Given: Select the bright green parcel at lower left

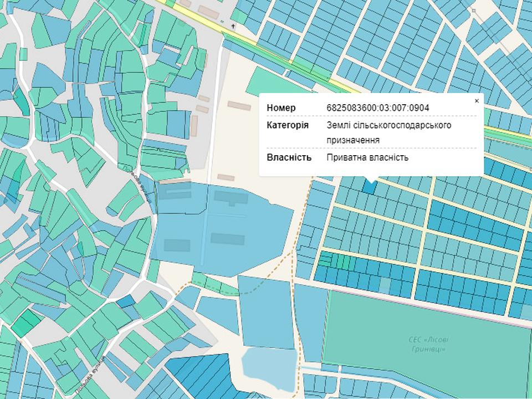Looking at the screenshot, I should 27,322.
